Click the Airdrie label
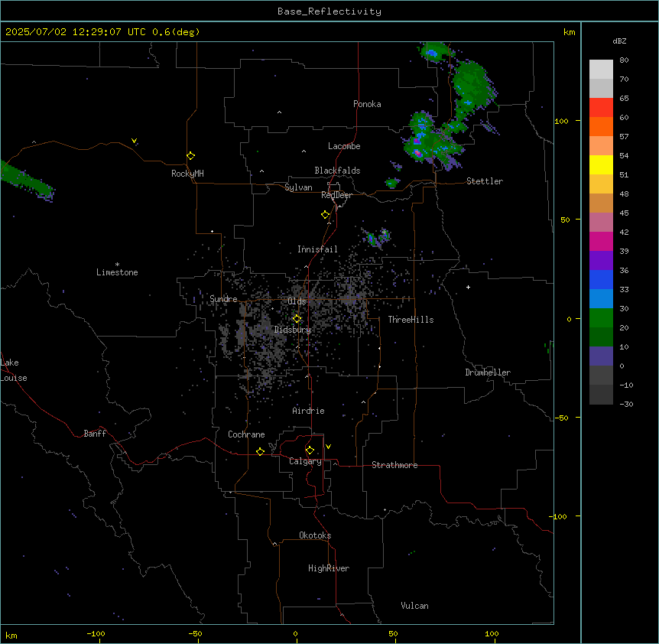 (x=309, y=411)
